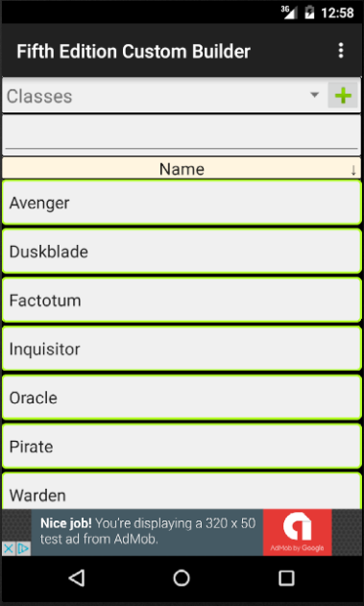
Task: Tap the Android home circle icon
Action: (182, 578)
